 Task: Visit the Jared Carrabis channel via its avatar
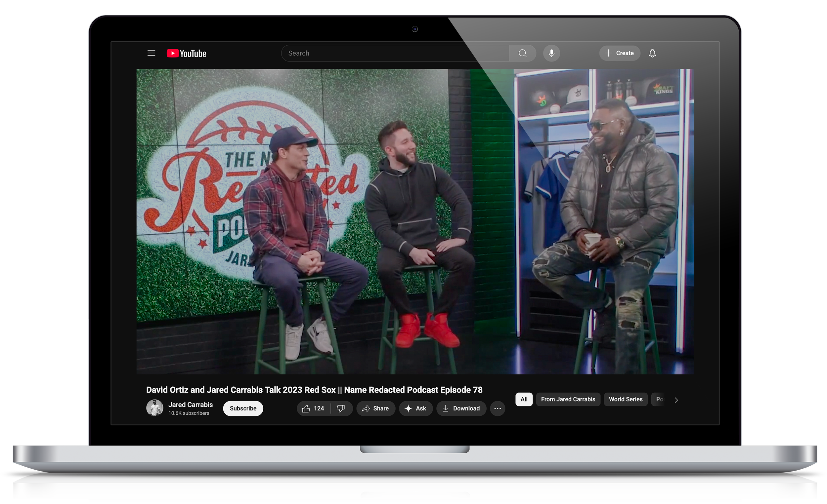point(155,408)
